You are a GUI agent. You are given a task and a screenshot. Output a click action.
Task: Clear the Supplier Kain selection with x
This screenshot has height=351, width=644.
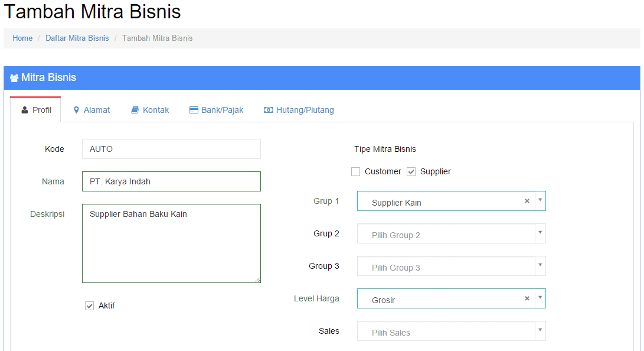coord(527,201)
